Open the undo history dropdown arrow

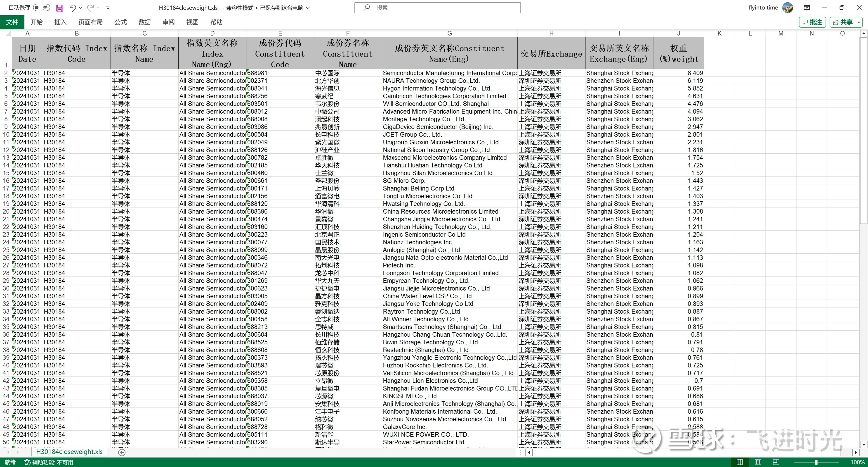pyautogui.click(x=80, y=8)
